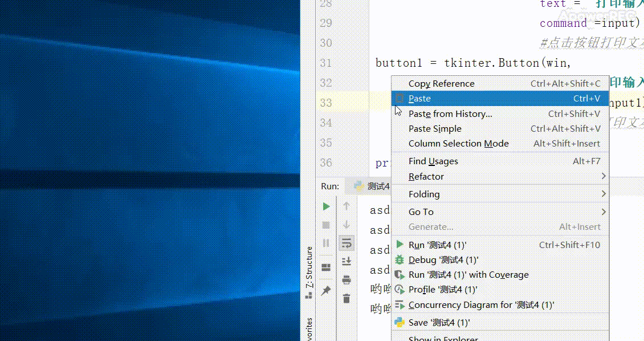Open Concurrency Diagram for '测试4 (1)'
The image size is (644, 341).
(500, 305)
